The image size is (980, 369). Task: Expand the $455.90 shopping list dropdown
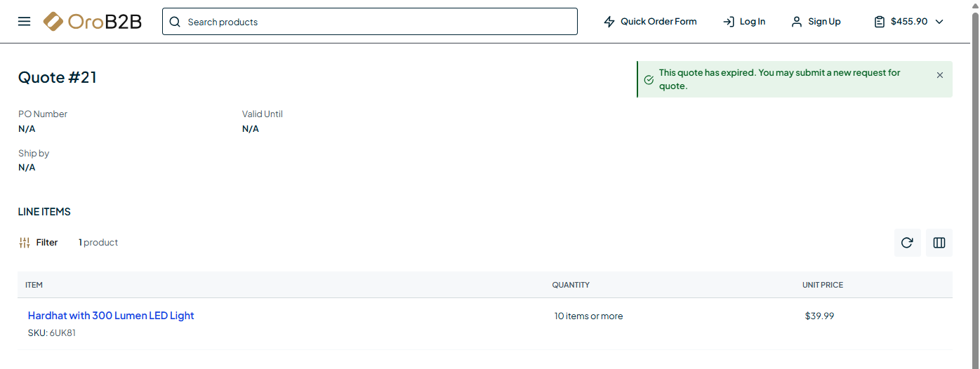pos(940,22)
